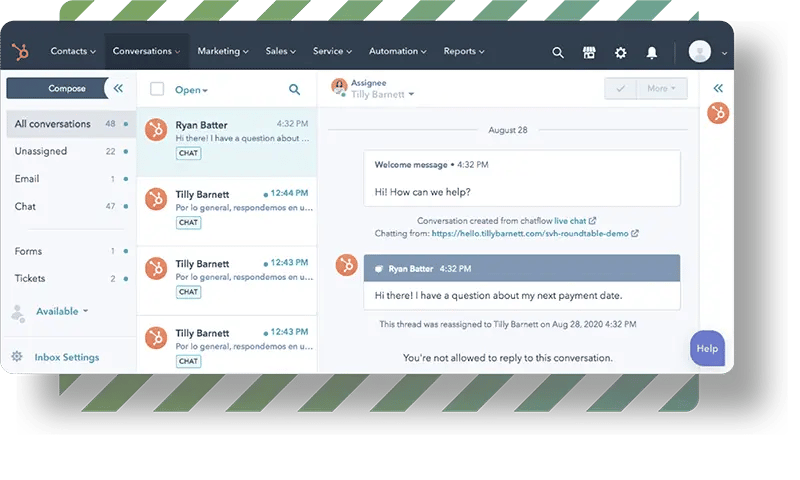Open the Open status filter dropdown

tap(191, 90)
